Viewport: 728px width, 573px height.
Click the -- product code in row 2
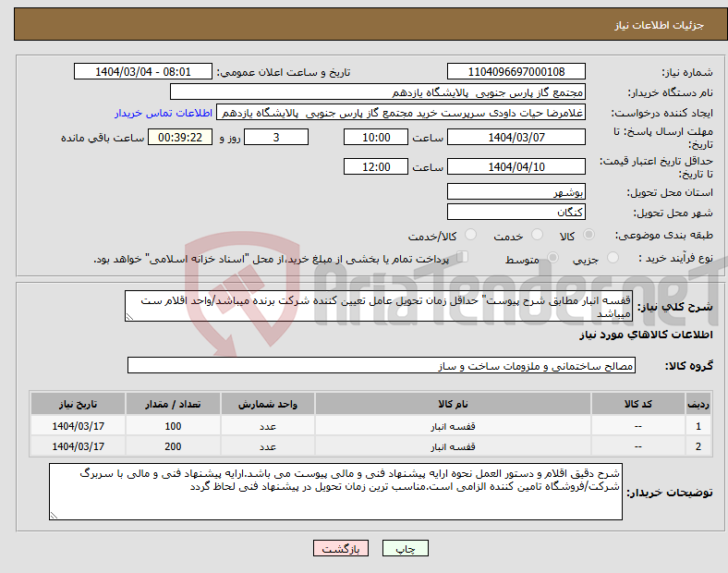tap(638, 446)
